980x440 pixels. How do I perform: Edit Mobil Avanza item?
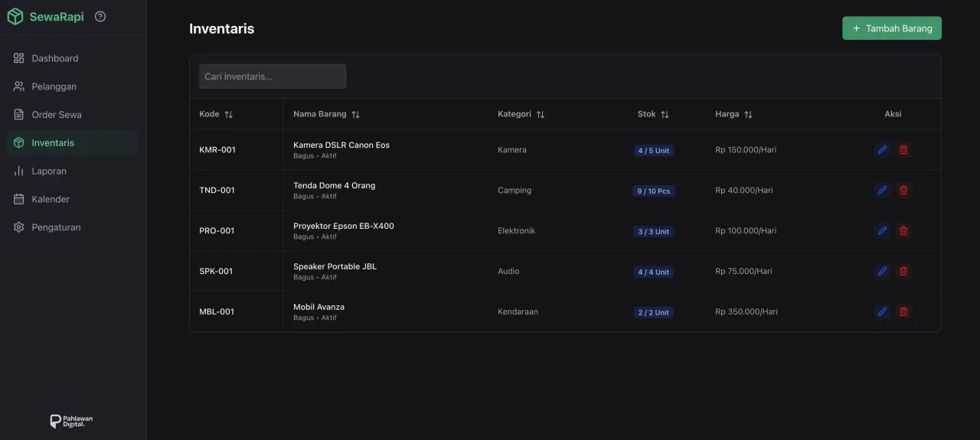pos(882,311)
